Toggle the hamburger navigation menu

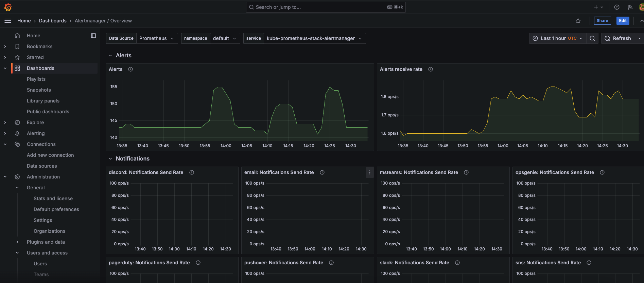click(x=8, y=21)
